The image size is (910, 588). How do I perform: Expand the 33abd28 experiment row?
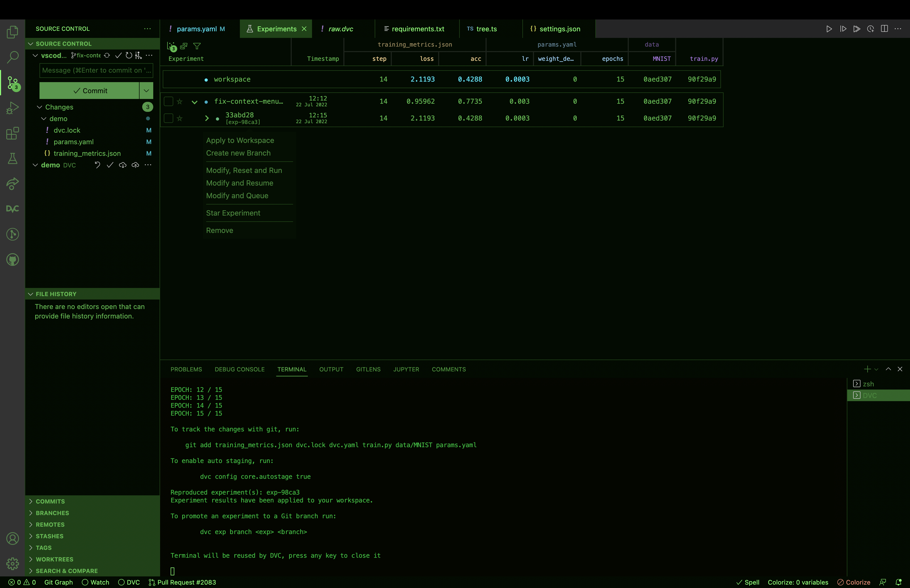click(207, 118)
